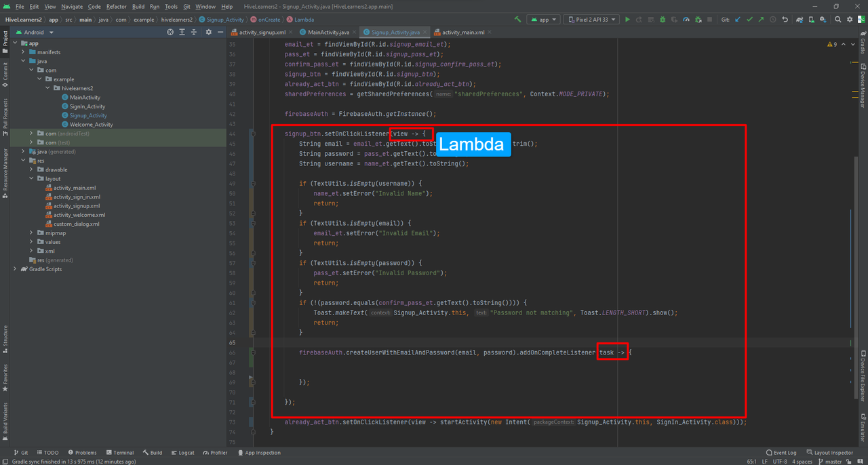The height and width of the screenshot is (465, 868).
Task: Click Git Update Project blue arrow
Action: point(738,20)
